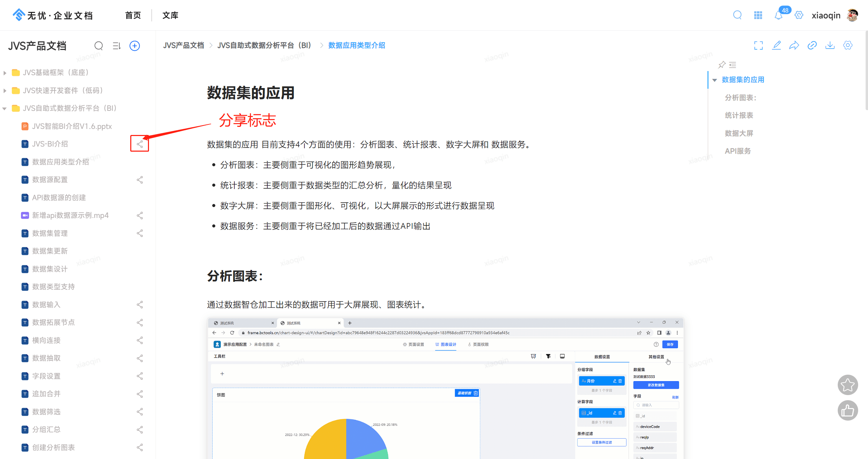Click the copy link icon
Viewport: 868px width, 459px height.
(x=812, y=46)
